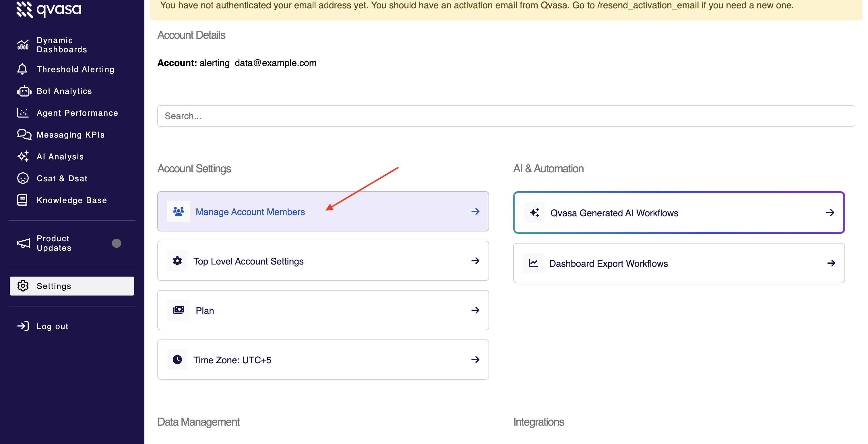Image resolution: width=868 pixels, height=444 pixels.
Task: Open Top Level Account Settings
Action: [x=323, y=261]
